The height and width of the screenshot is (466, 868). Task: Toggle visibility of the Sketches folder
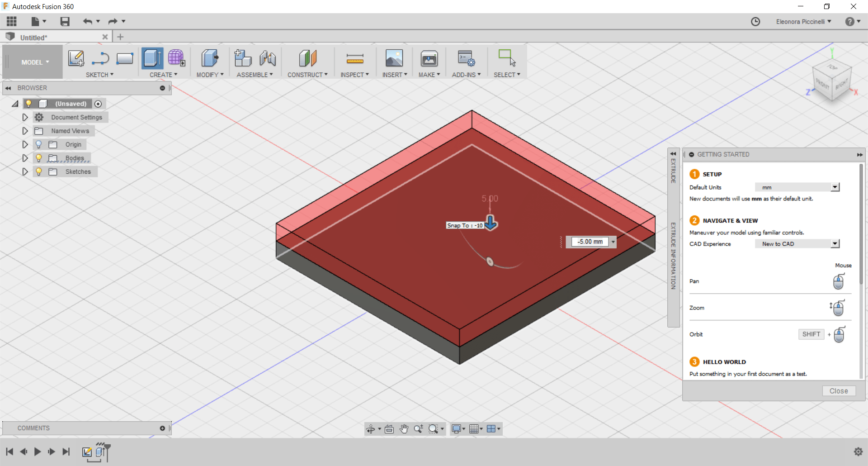(39, 171)
